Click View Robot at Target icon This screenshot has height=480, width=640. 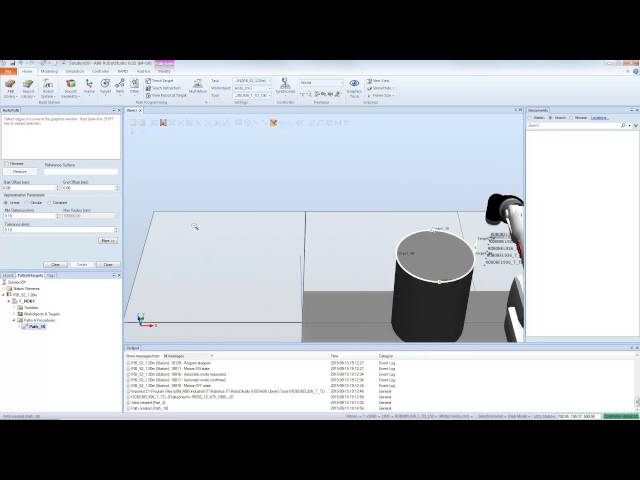(x=148, y=95)
